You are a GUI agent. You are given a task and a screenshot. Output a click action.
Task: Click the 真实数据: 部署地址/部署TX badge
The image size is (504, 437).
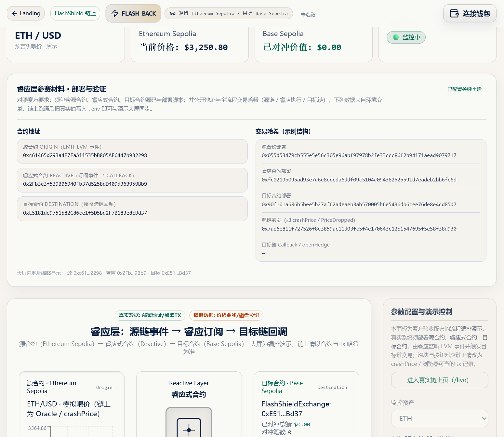pyautogui.click(x=150, y=315)
